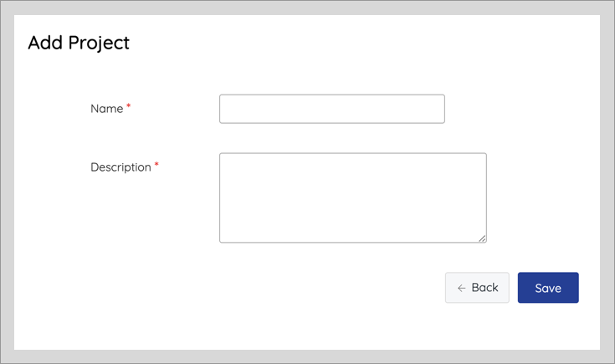Click the Name field label

(107, 109)
